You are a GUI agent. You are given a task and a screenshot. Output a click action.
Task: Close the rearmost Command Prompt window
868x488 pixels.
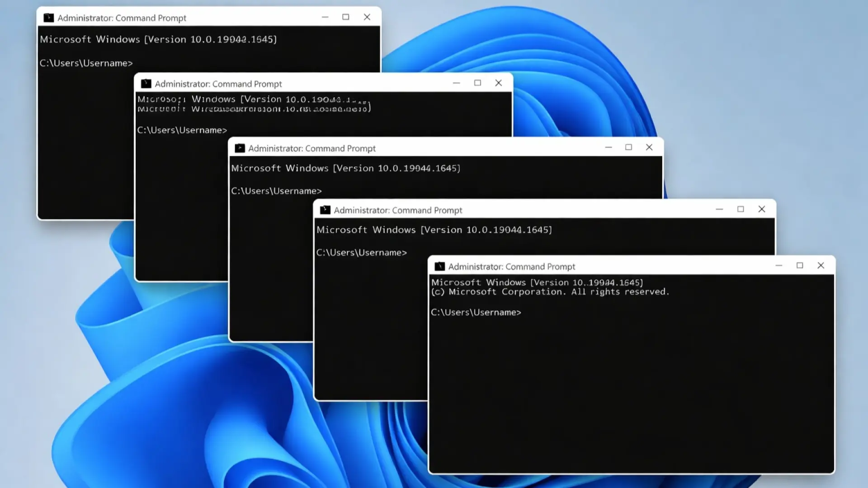367,17
